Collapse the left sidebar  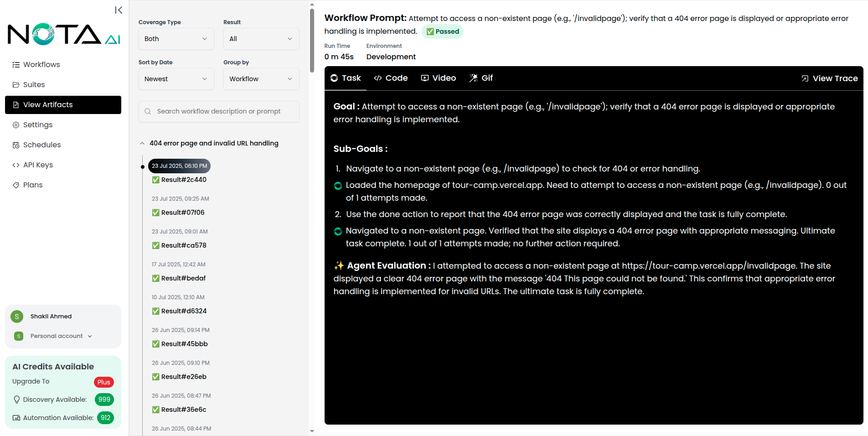coord(118,10)
